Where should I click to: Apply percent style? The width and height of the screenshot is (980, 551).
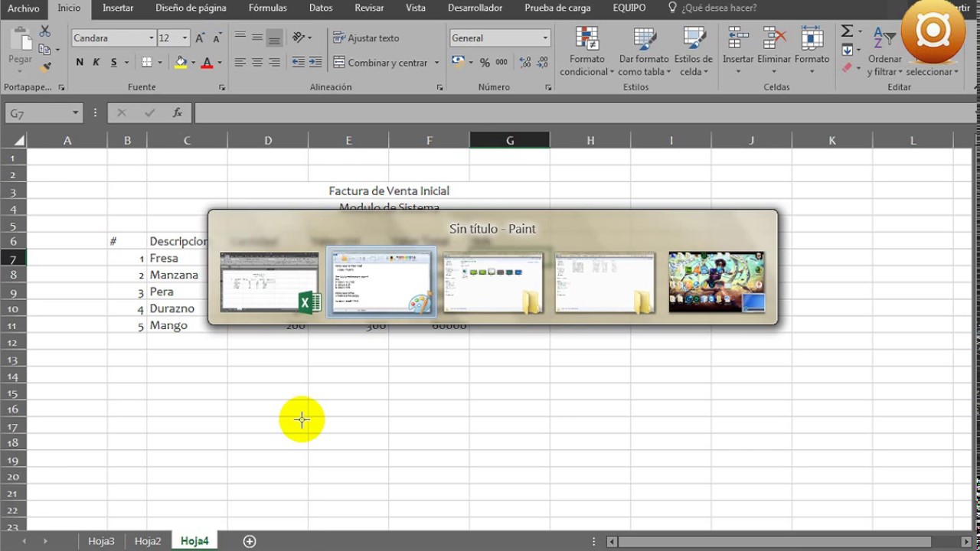click(x=485, y=63)
